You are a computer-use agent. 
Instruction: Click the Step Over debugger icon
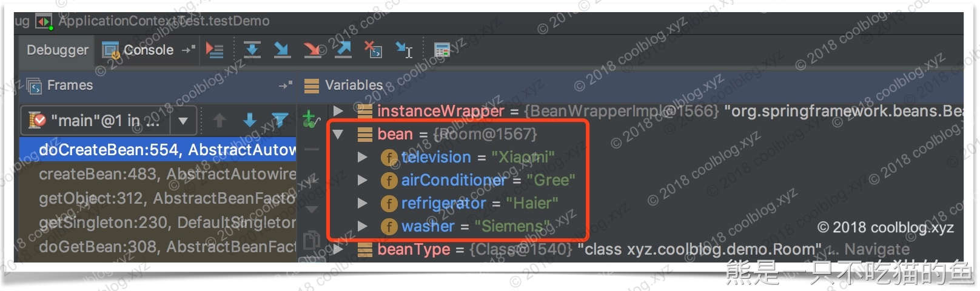[x=252, y=50]
